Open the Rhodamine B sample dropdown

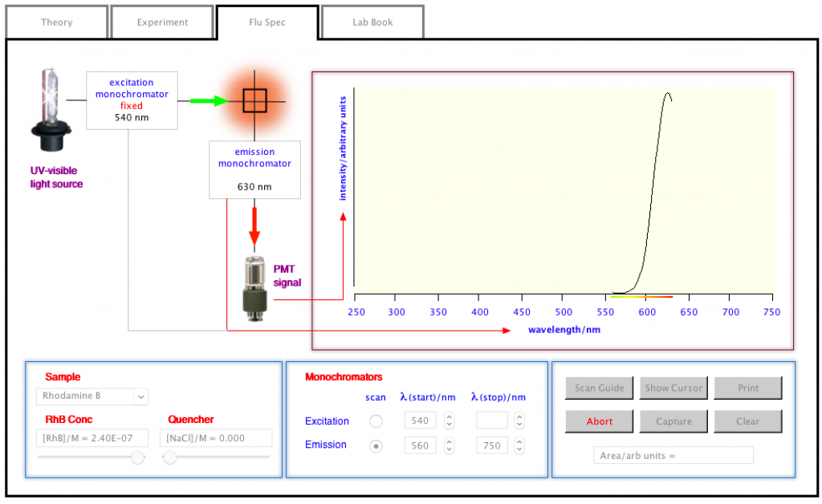pyautogui.click(x=92, y=396)
